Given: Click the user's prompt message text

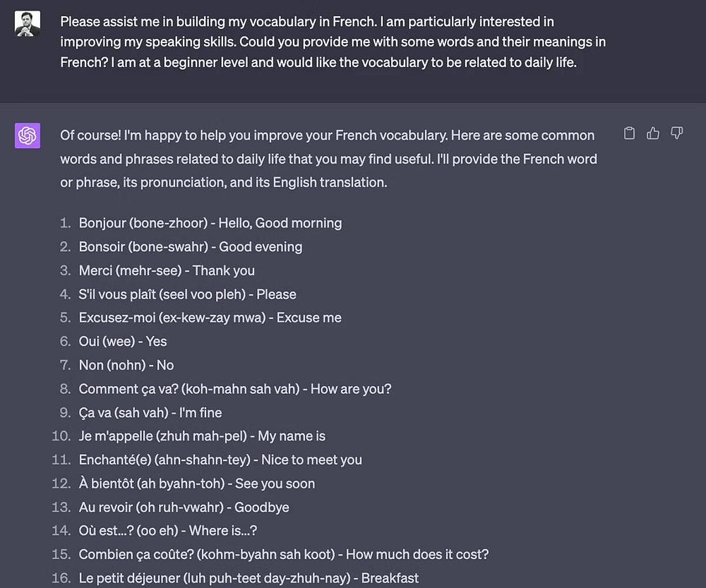Looking at the screenshot, I should pos(332,42).
